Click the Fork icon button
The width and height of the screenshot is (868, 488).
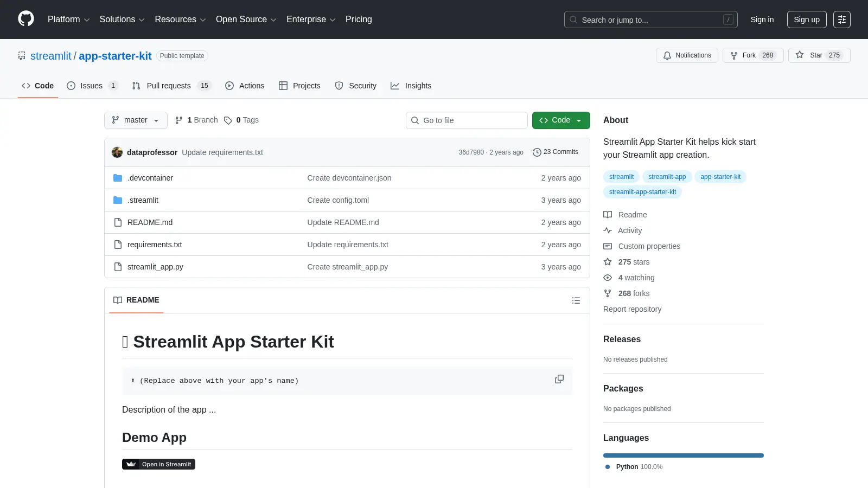[734, 55]
